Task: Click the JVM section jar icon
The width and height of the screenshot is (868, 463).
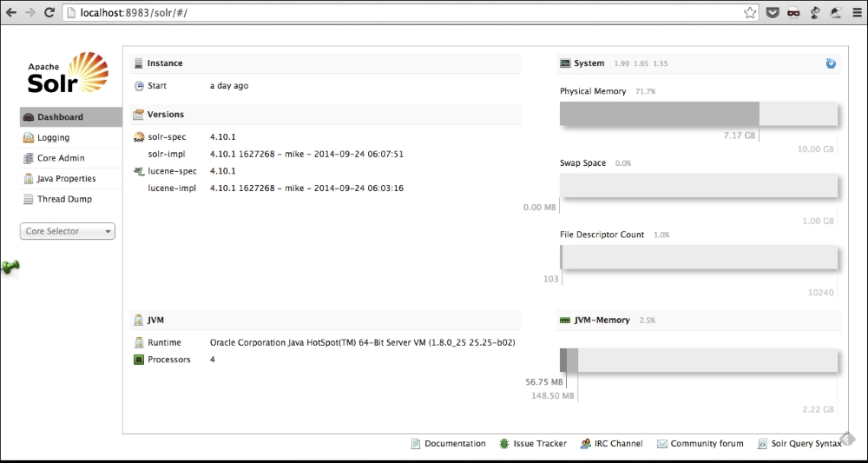Action: [x=138, y=321]
